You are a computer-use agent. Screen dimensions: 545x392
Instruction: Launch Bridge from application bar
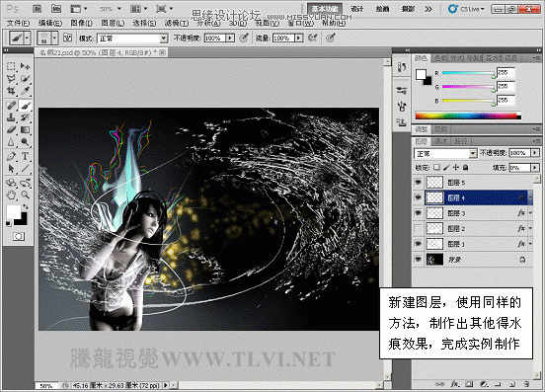pyautogui.click(x=37, y=9)
